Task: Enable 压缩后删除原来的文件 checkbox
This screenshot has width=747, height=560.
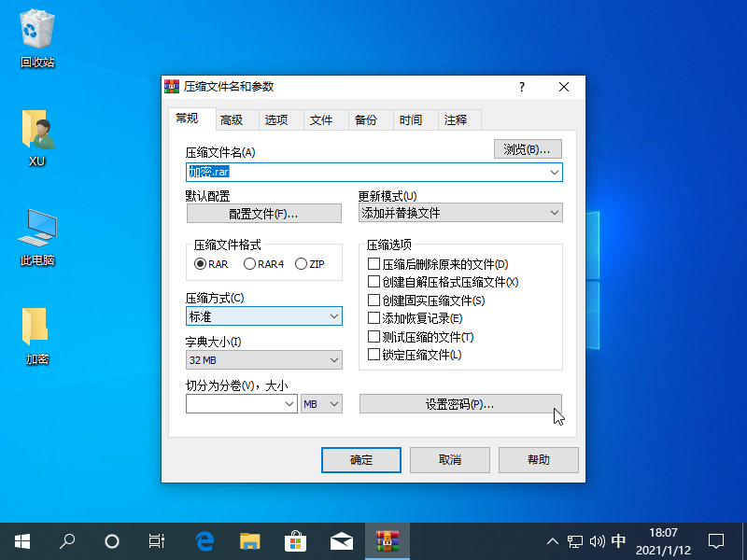Action: coord(374,265)
